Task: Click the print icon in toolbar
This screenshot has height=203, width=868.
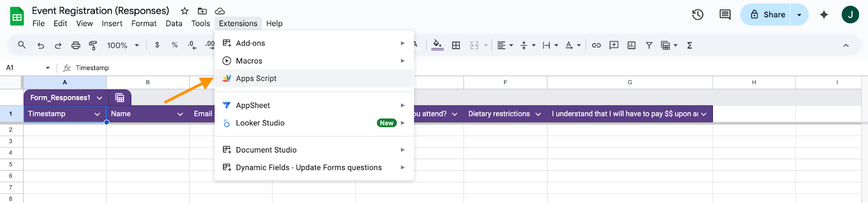Action: coord(75,45)
